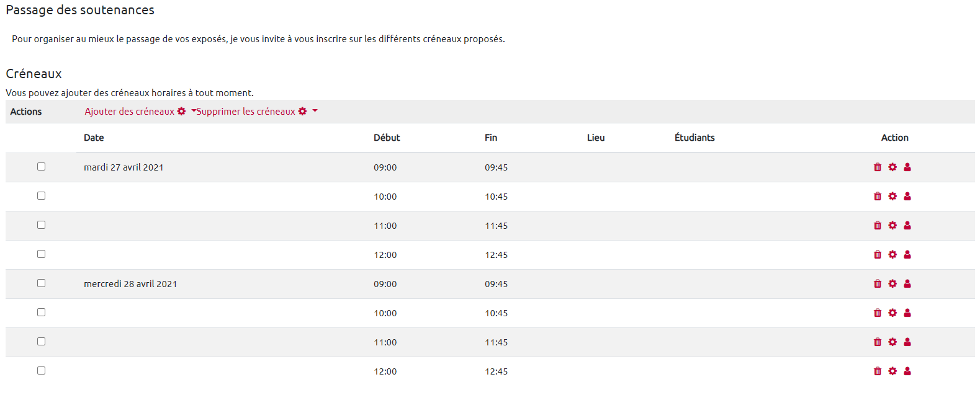Screen dimensions: 980x395
Task: Expand the arrow after Supprimer les créneaux
Action: tap(315, 111)
